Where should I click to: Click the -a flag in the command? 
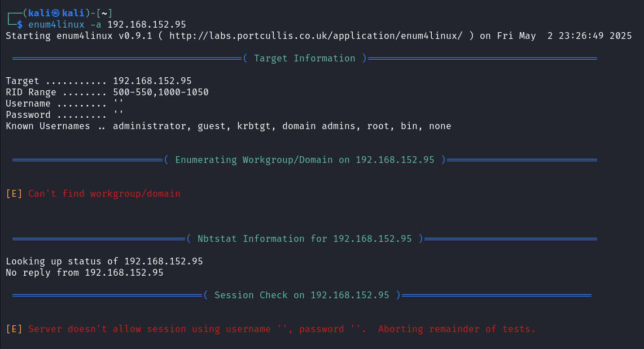96,25
